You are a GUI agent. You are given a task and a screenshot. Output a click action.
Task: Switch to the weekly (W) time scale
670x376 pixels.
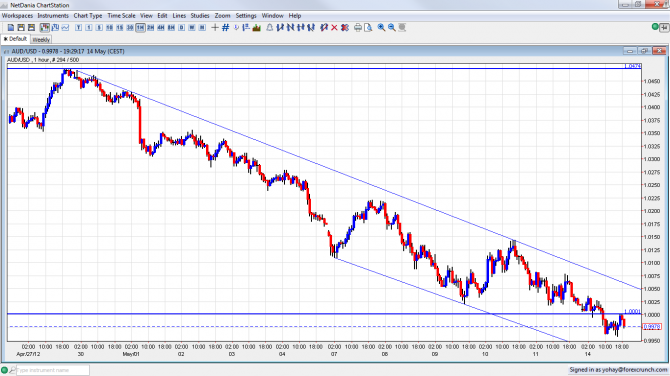[192, 27]
